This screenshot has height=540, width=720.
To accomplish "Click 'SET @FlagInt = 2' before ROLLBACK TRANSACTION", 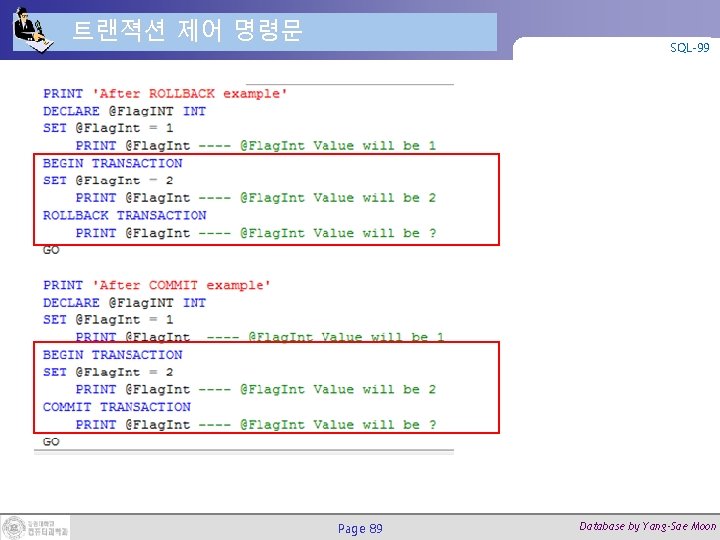I will [108, 180].
